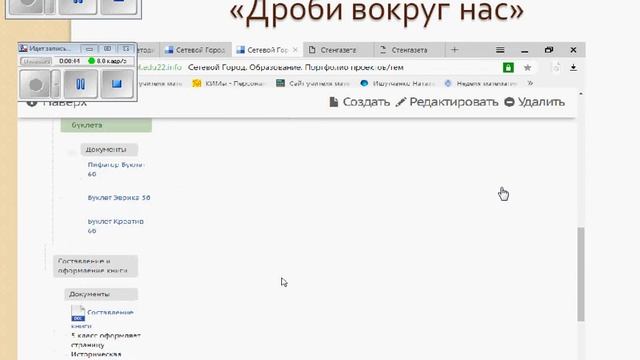This screenshot has width=640, height=360.
Task: Select the lower Документы node
Action: coord(100,294)
